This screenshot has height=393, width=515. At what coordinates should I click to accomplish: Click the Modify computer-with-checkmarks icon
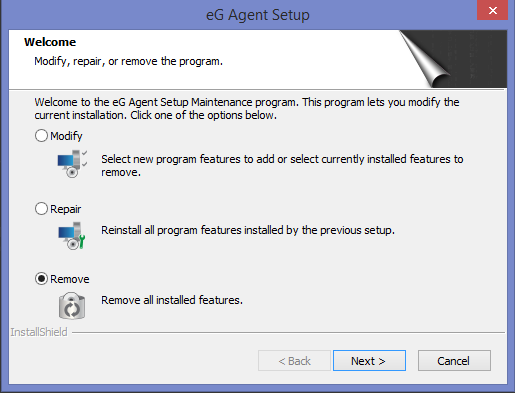coord(72,164)
